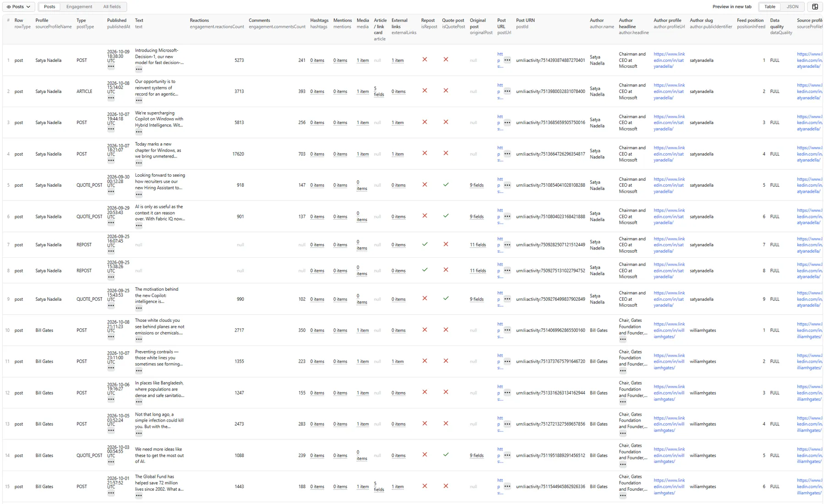Viewport: 824px width, 504px height.
Task: Select the REPOST type cell in row 7
Action: click(84, 245)
